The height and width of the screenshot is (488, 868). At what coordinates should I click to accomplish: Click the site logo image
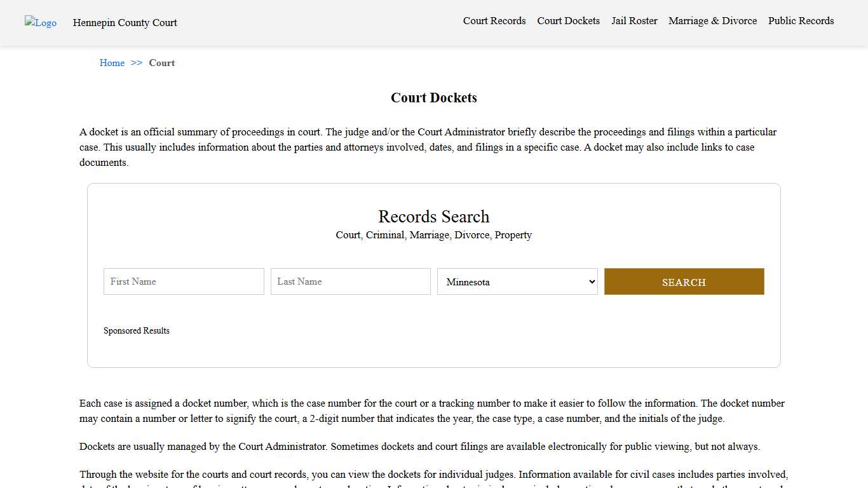(x=40, y=23)
